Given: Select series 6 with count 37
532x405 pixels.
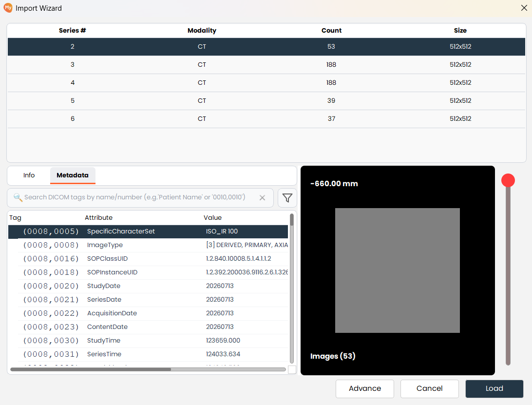Looking at the screenshot, I should pyautogui.click(x=266, y=118).
